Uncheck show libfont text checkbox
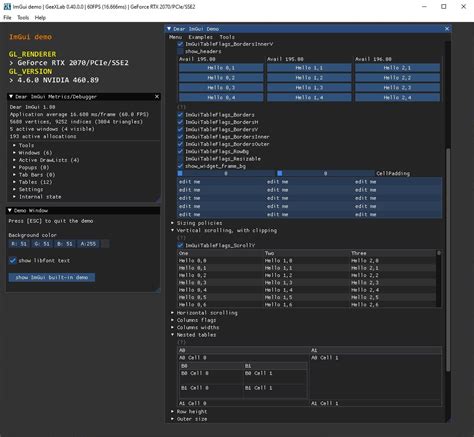The image size is (474, 437). 13,260
